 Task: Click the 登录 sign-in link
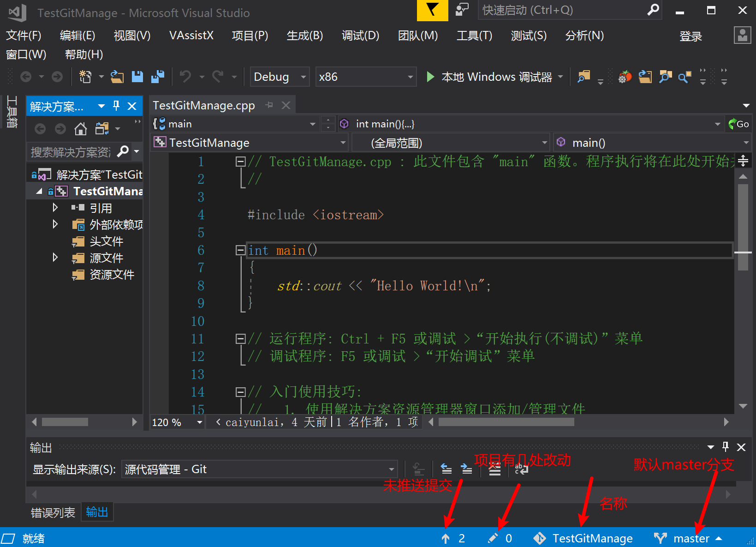[691, 36]
